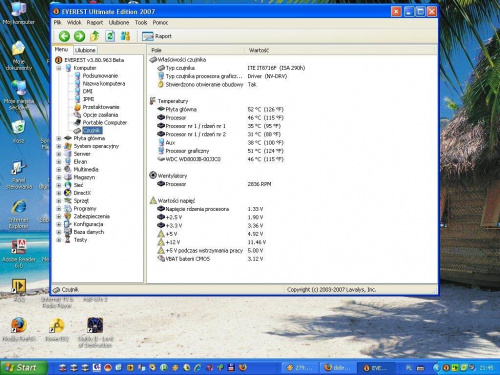Click the green Forward arrow toolbar button

(x=79, y=36)
